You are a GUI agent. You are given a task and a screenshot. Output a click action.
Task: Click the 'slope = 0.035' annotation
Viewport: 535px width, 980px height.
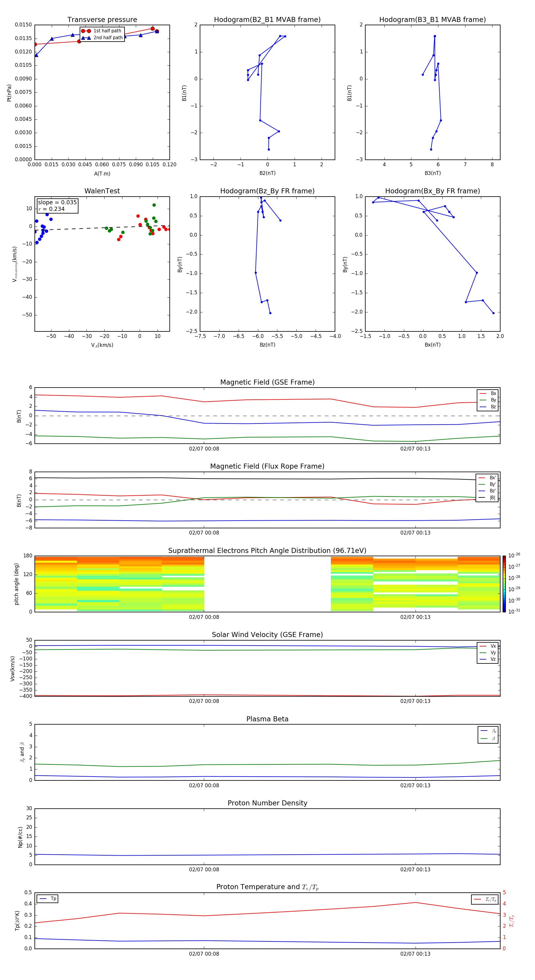pyautogui.click(x=57, y=203)
